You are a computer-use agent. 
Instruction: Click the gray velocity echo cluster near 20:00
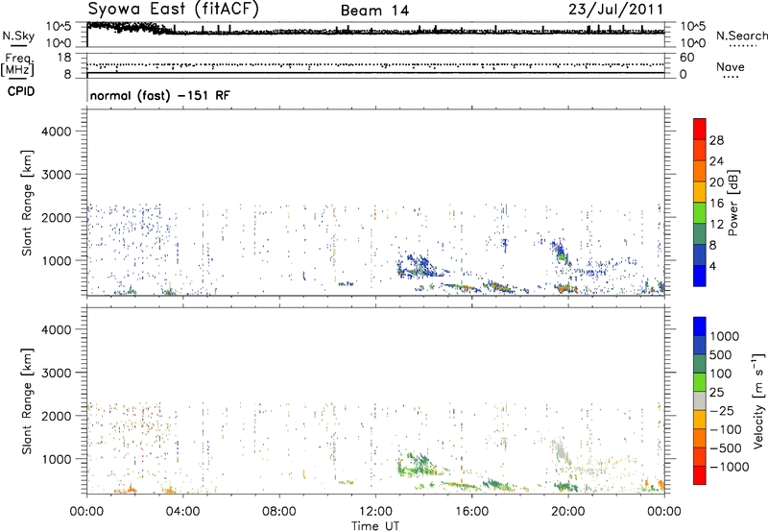(x=562, y=451)
